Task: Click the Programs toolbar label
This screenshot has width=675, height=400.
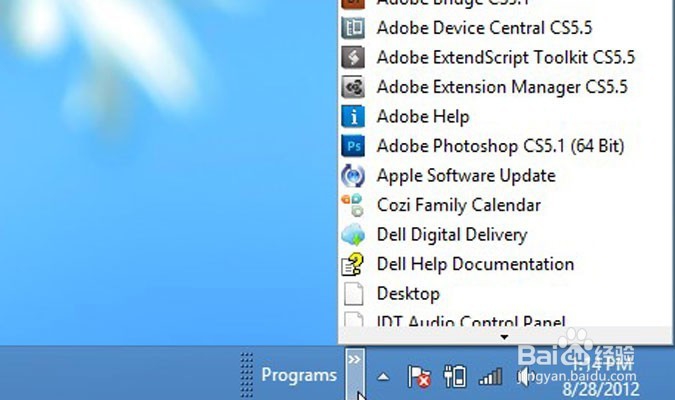Action: click(299, 375)
